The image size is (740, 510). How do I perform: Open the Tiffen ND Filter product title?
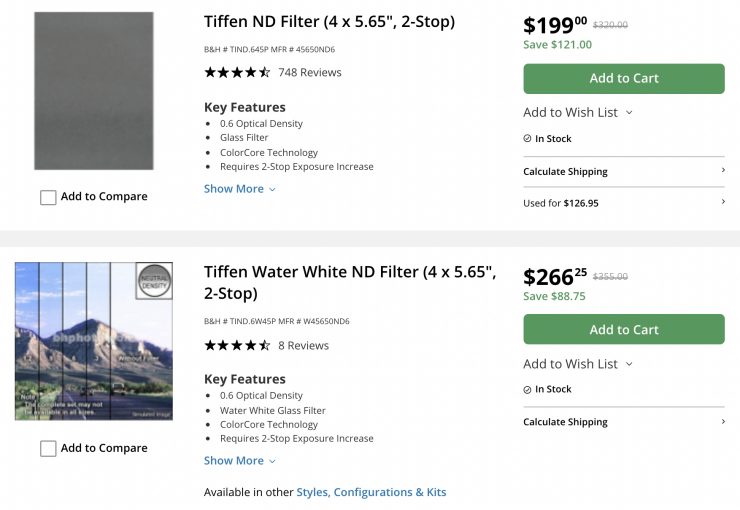coord(329,22)
